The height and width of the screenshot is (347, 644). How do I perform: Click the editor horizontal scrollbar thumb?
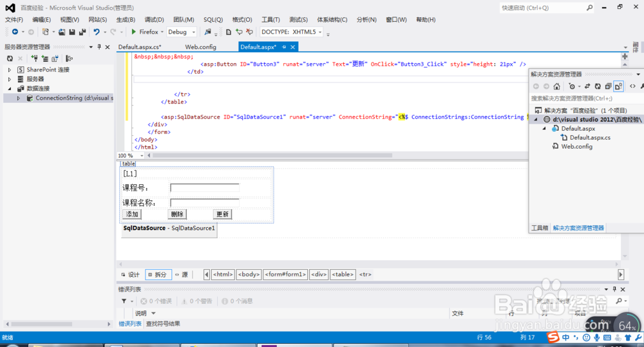pyautogui.click(x=272, y=156)
